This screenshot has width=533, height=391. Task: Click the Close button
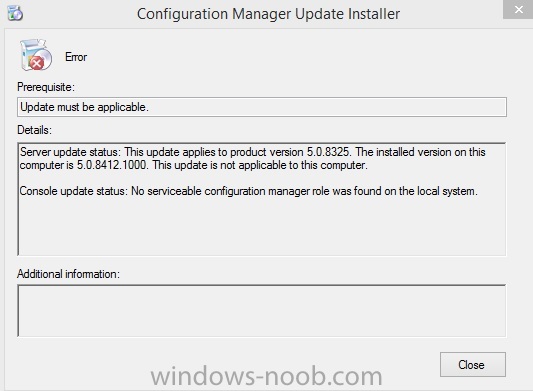coord(472,364)
